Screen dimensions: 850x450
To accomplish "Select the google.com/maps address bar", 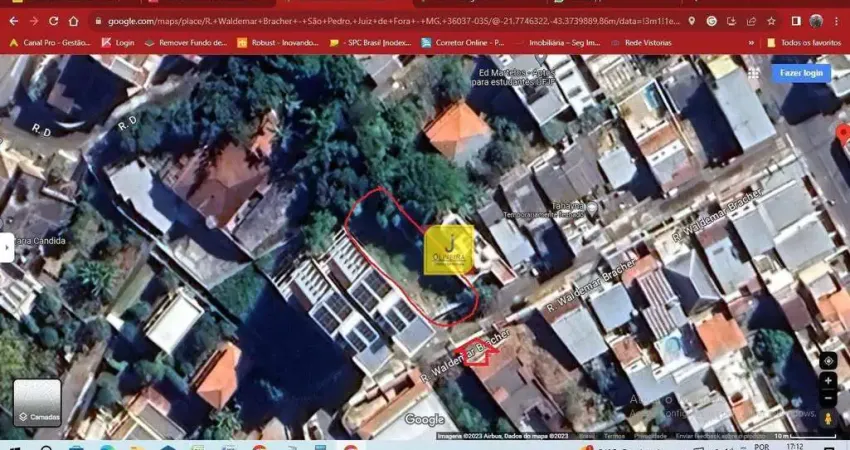I will click(394, 21).
